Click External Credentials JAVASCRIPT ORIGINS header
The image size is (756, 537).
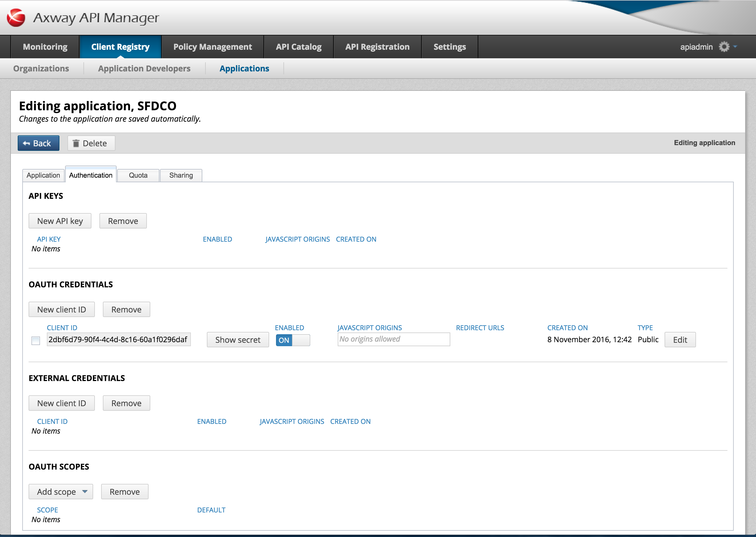click(292, 421)
